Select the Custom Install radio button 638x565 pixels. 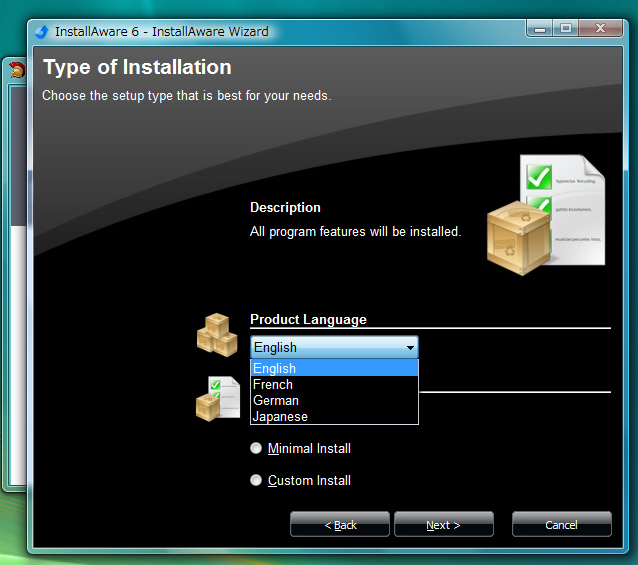point(256,480)
